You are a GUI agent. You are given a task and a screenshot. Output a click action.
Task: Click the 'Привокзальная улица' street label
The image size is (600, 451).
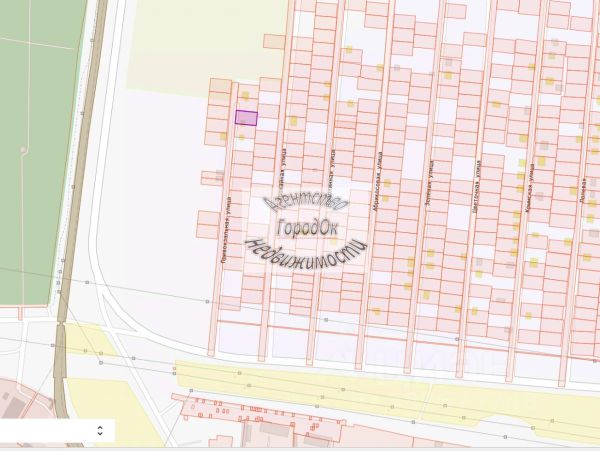point(226,230)
